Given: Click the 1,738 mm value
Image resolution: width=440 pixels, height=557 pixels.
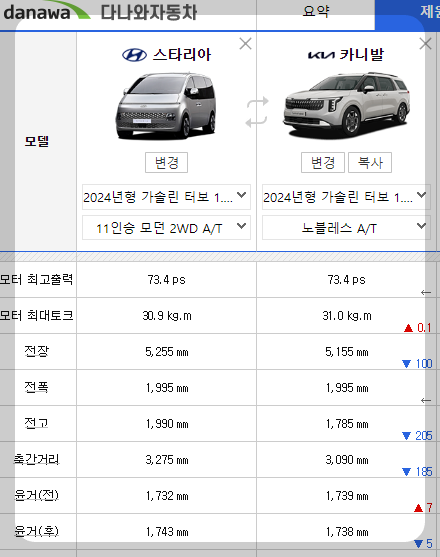Looking at the screenshot, I should coord(347,532).
